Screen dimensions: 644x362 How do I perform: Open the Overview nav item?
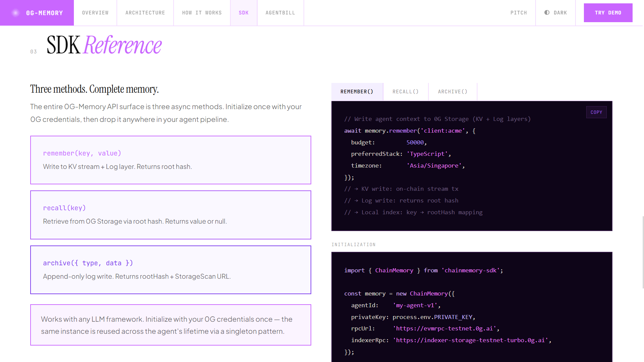[95, 13]
